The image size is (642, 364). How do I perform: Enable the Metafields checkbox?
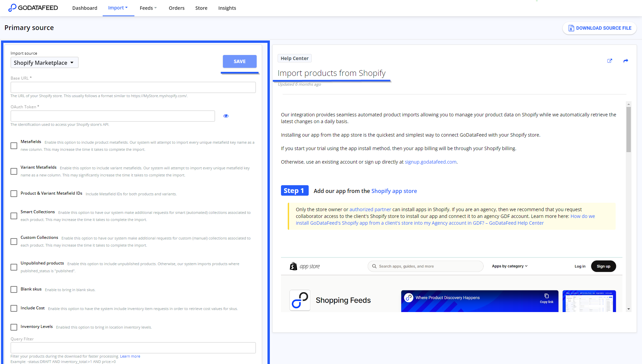pos(14,146)
